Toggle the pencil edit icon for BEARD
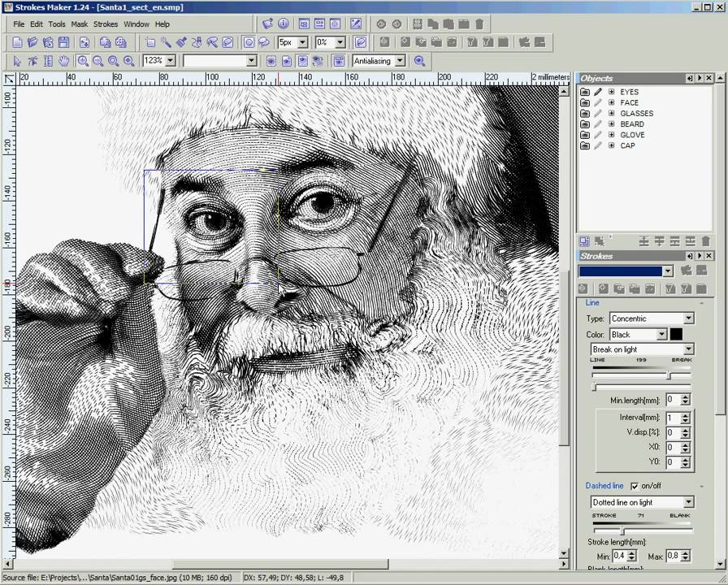The height and width of the screenshot is (585, 728). pos(599,123)
